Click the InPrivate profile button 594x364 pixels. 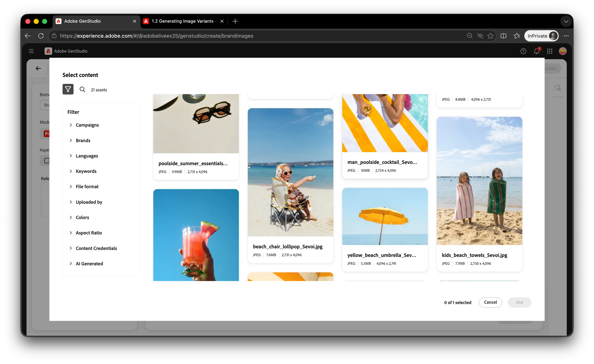point(541,36)
